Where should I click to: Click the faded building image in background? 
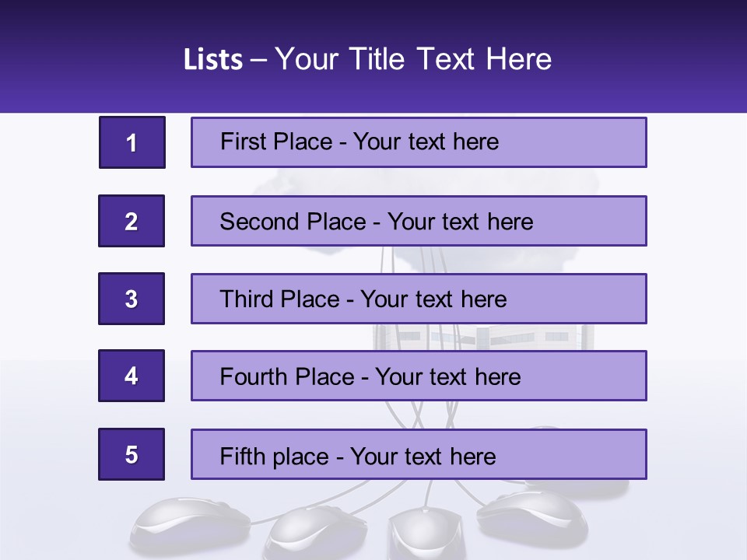[483, 337]
